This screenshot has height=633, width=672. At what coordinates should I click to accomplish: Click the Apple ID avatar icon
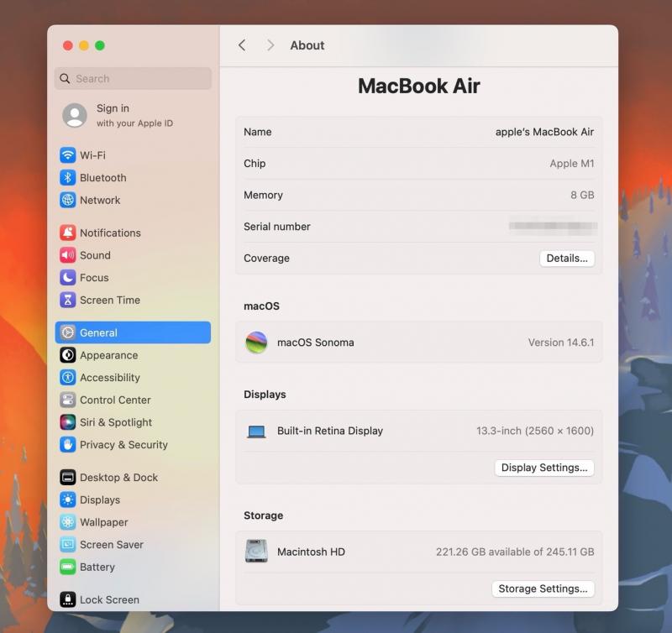coord(75,115)
